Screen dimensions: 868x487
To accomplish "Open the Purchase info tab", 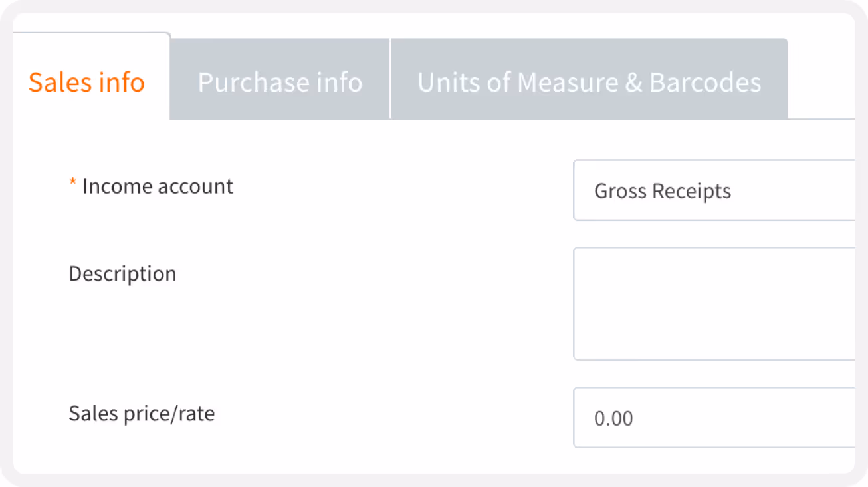I will (280, 82).
